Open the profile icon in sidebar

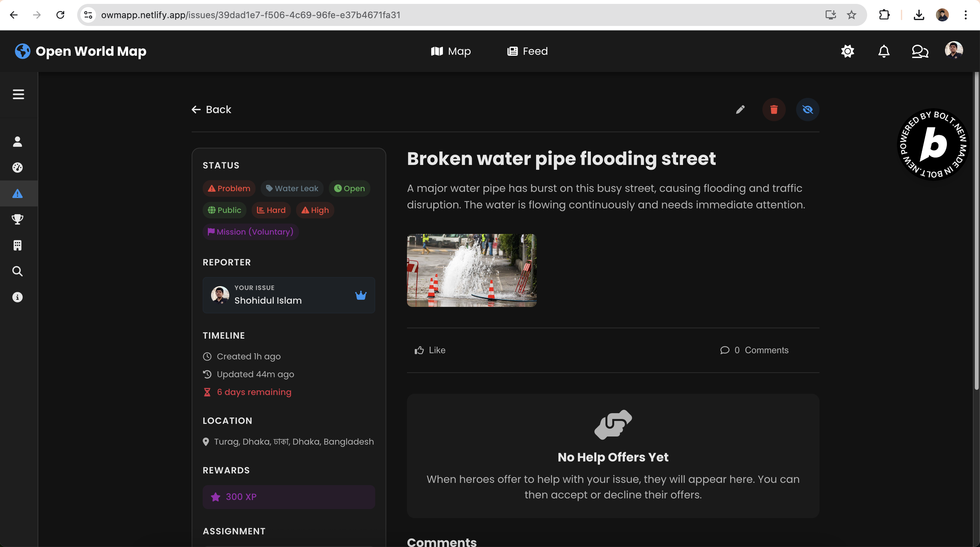(x=18, y=142)
